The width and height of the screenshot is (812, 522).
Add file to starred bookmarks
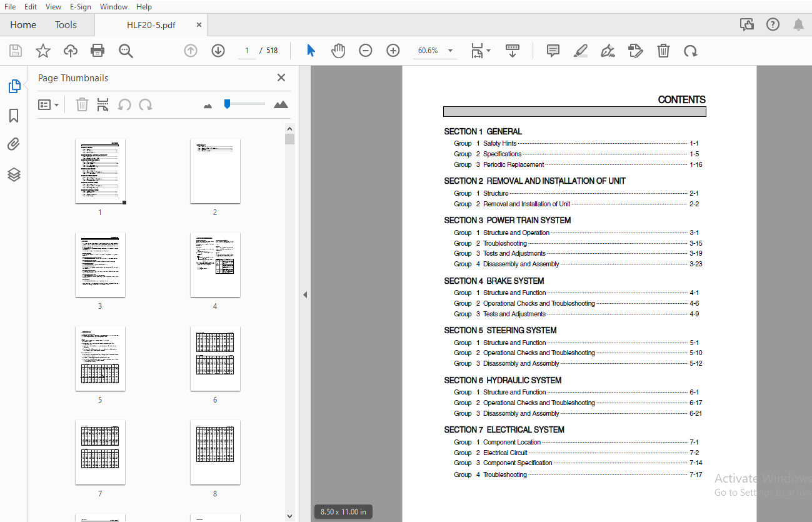click(43, 51)
